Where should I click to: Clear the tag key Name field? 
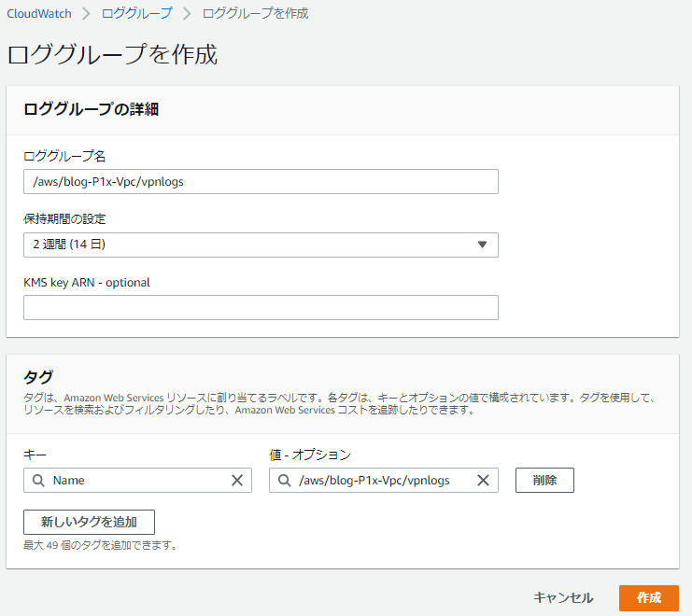[237, 480]
